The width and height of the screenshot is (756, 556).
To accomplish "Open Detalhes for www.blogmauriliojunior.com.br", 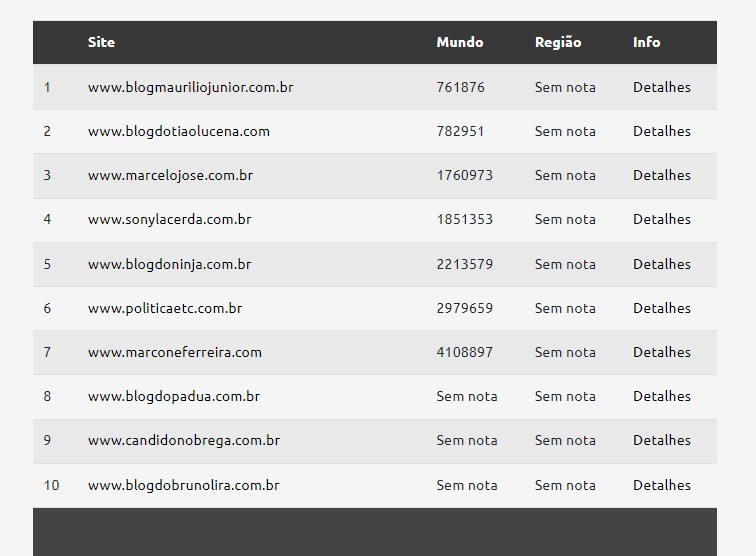I will click(662, 87).
